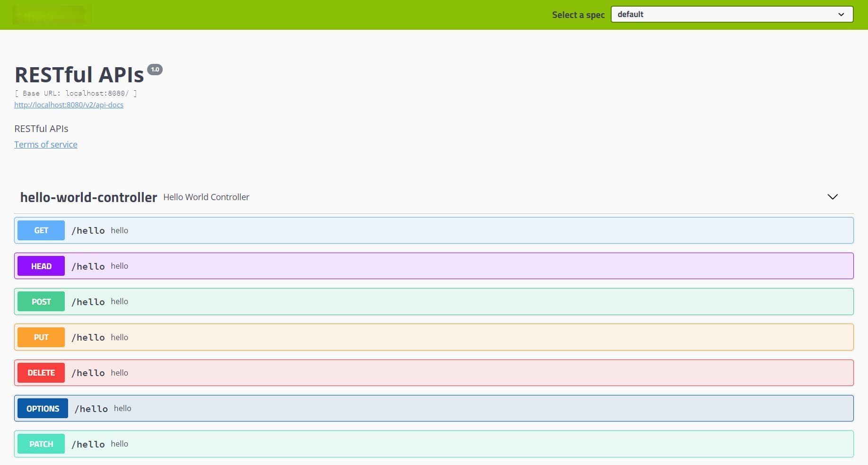Collapse the hello-world-controller section chevron
Image resolution: width=868 pixels, height=465 pixels.
[833, 197]
